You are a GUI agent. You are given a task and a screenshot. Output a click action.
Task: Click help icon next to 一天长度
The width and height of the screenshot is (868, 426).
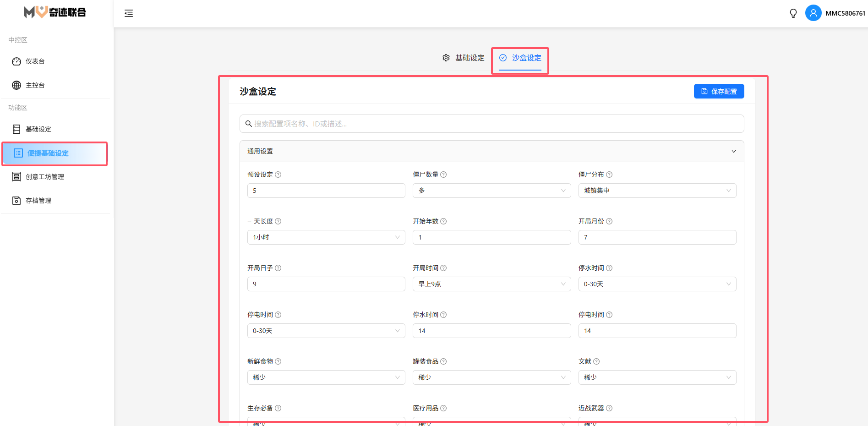(x=278, y=221)
